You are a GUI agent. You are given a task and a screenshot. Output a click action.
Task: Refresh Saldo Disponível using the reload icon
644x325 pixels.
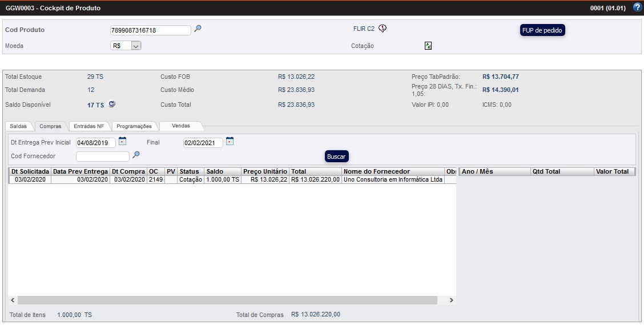pyautogui.click(x=112, y=104)
